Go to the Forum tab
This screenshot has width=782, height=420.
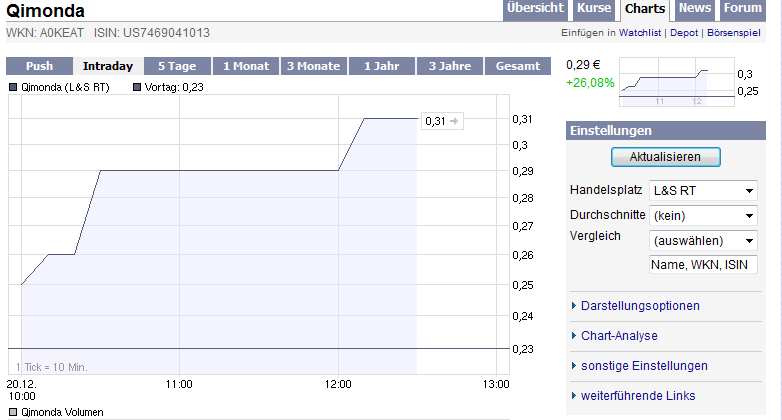[743, 9]
